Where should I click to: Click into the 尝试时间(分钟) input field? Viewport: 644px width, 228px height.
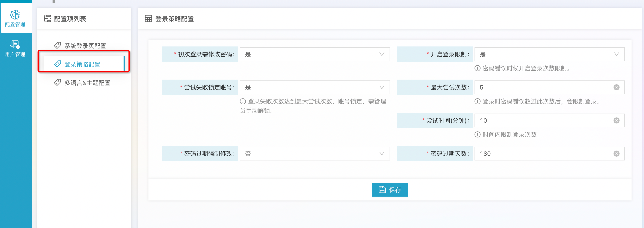[x=543, y=120]
